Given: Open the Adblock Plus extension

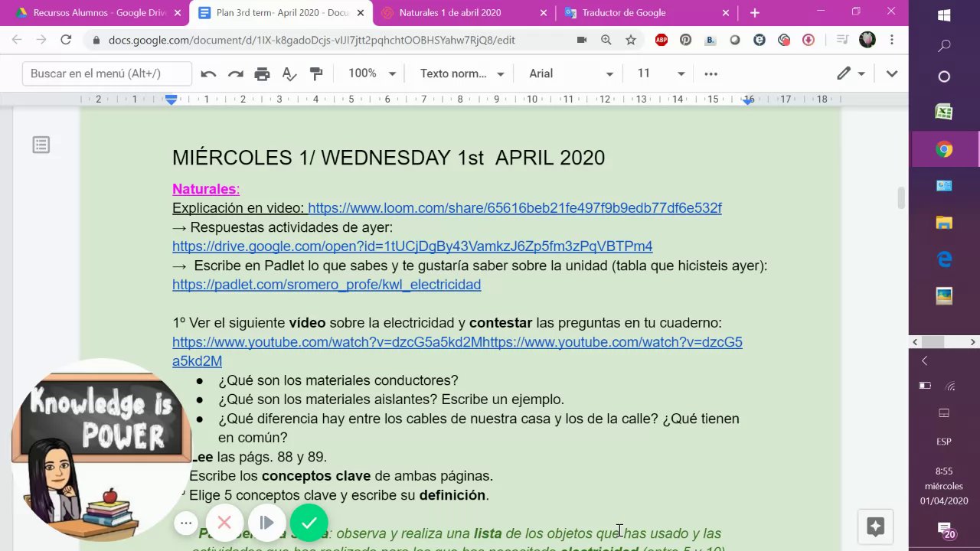Looking at the screenshot, I should point(661,40).
